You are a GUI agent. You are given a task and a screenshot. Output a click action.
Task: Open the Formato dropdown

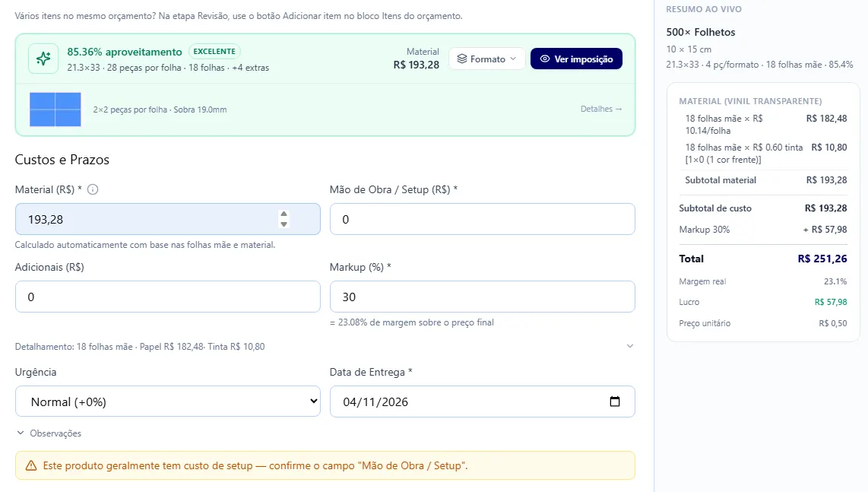click(x=486, y=59)
